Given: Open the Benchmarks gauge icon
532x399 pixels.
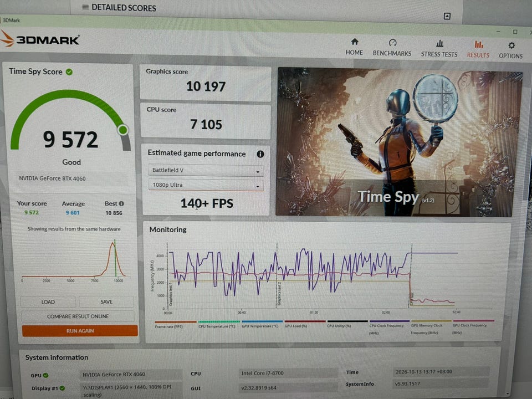Looking at the screenshot, I should [x=392, y=43].
